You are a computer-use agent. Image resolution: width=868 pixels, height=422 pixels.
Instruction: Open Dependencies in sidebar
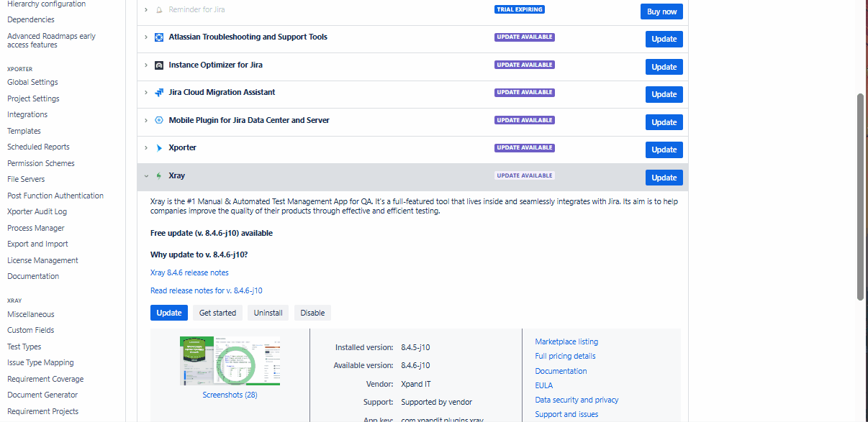pyautogui.click(x=31, y=19)
